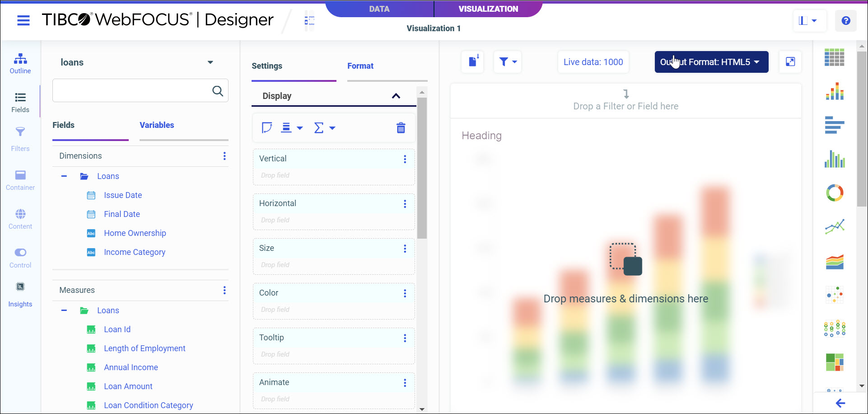This screenshot has width=868, height=414.
Task: Select the clustered column chart type
Action: click(835, 159)
